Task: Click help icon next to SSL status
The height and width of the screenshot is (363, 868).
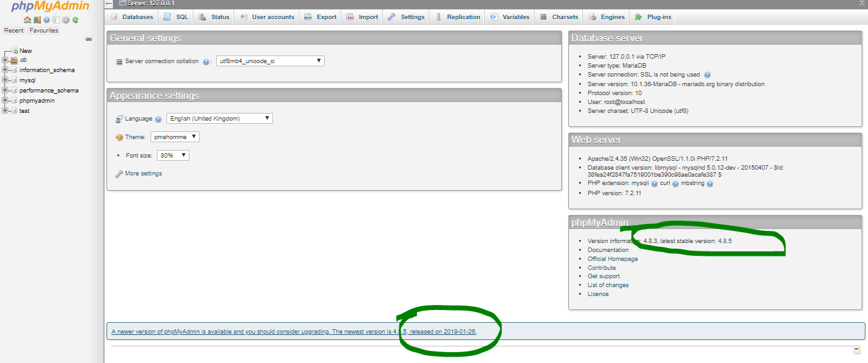Action: pyautogui.click(x=707, y=75)
